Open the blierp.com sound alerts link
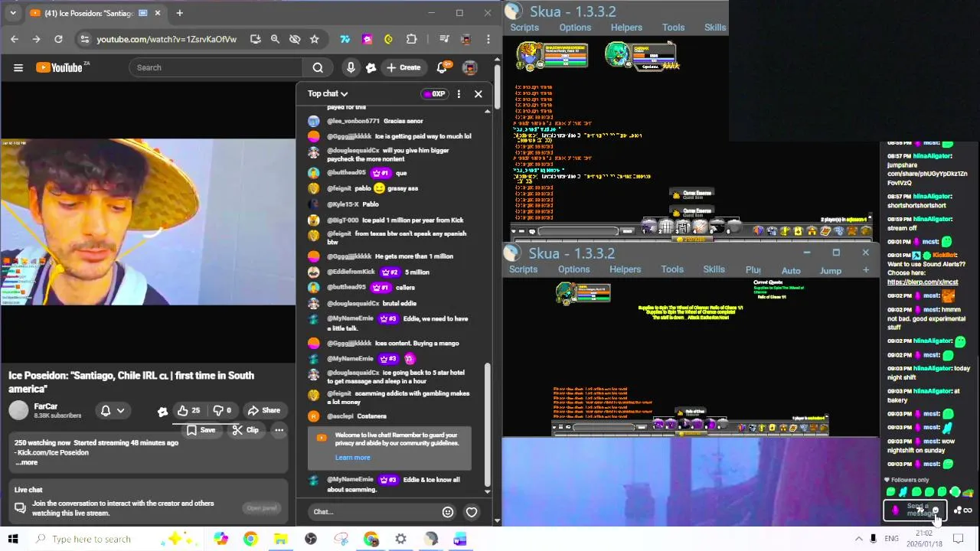This screenshot has width=980, height=551. [923, 282]
